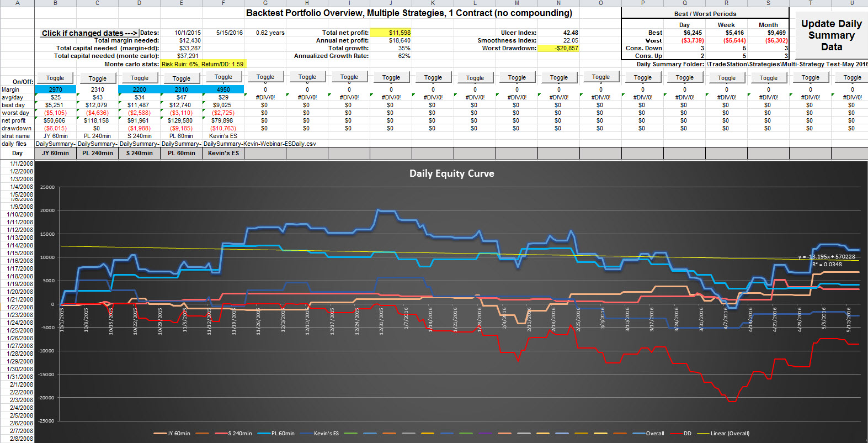Click the S 240min legend entry
Image resolution: width=868 pixels, height=443 pixels.
tap(233, 434)
